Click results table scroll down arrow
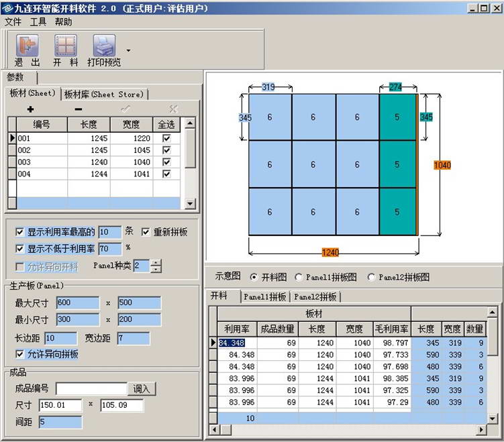Screen dimensions: 504x442 point(492,419)
